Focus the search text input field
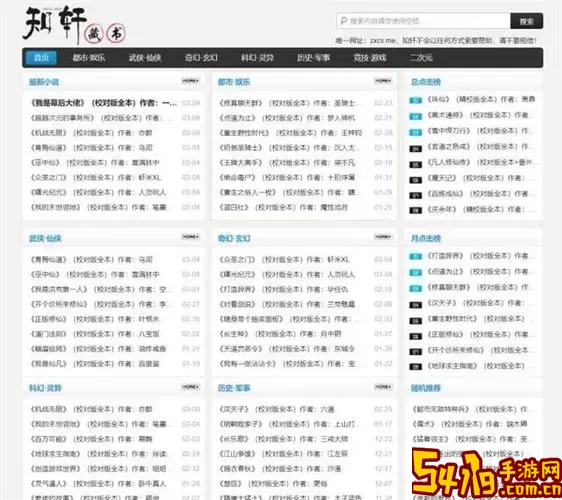Viewport: 562px width, 500px height. pos(423,21)
